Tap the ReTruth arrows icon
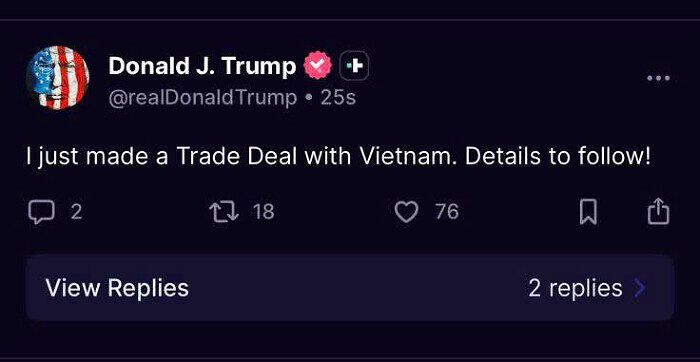 click(x=225, y=212)
